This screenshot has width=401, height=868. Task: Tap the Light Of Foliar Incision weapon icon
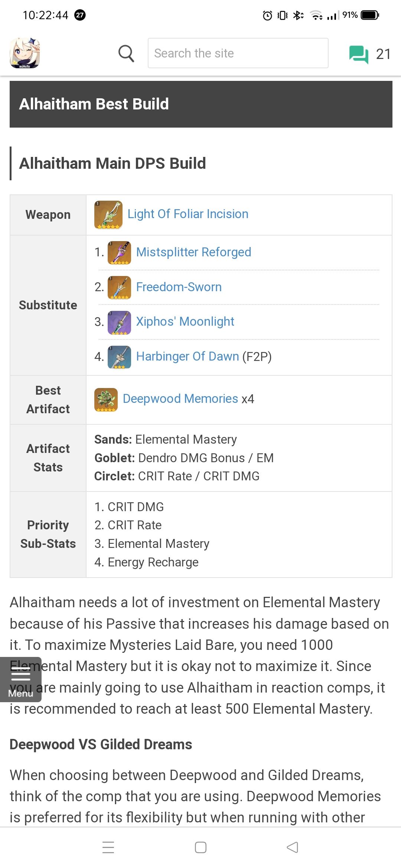(x=108, y=214)
